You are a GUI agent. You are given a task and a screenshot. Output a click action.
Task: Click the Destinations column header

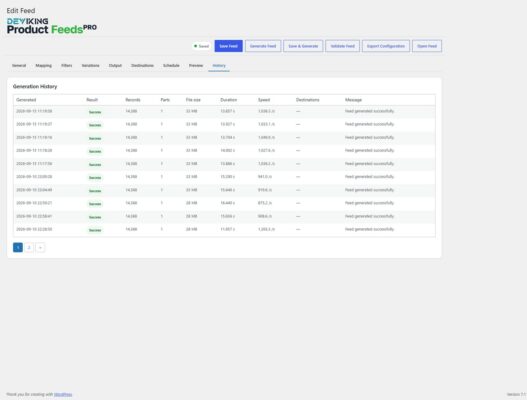(x=308, y=100)
